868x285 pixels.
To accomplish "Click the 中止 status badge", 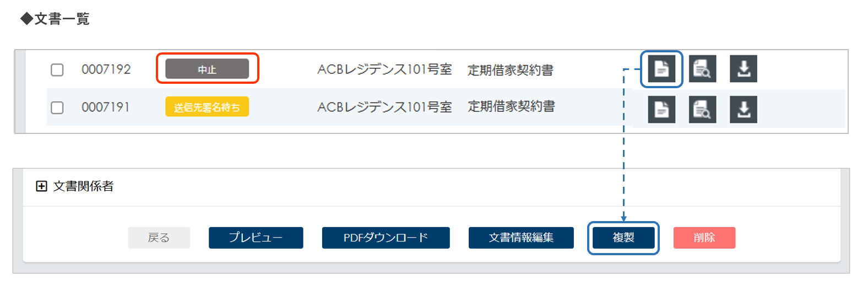I will [207, 69].
